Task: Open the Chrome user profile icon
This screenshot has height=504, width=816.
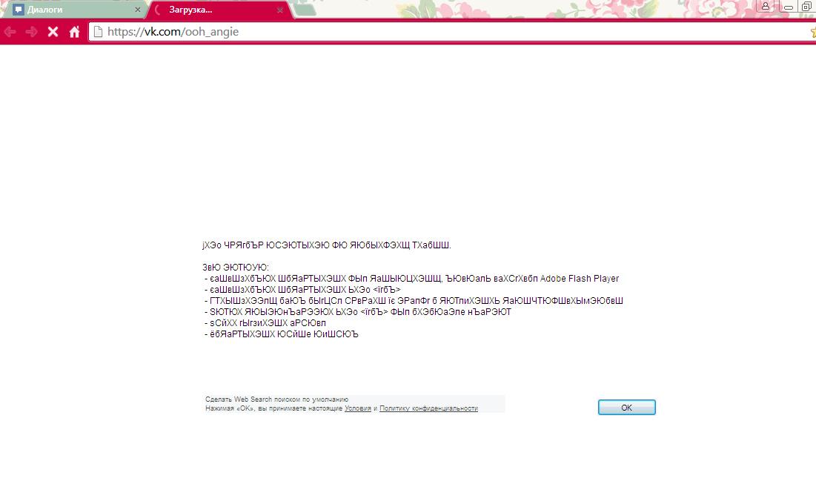Action: 766,6
